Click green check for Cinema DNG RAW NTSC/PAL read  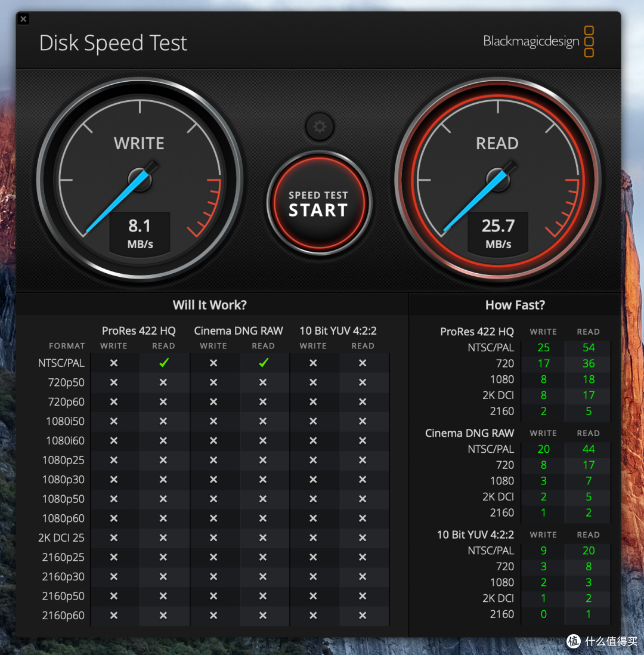click(263, 363)
